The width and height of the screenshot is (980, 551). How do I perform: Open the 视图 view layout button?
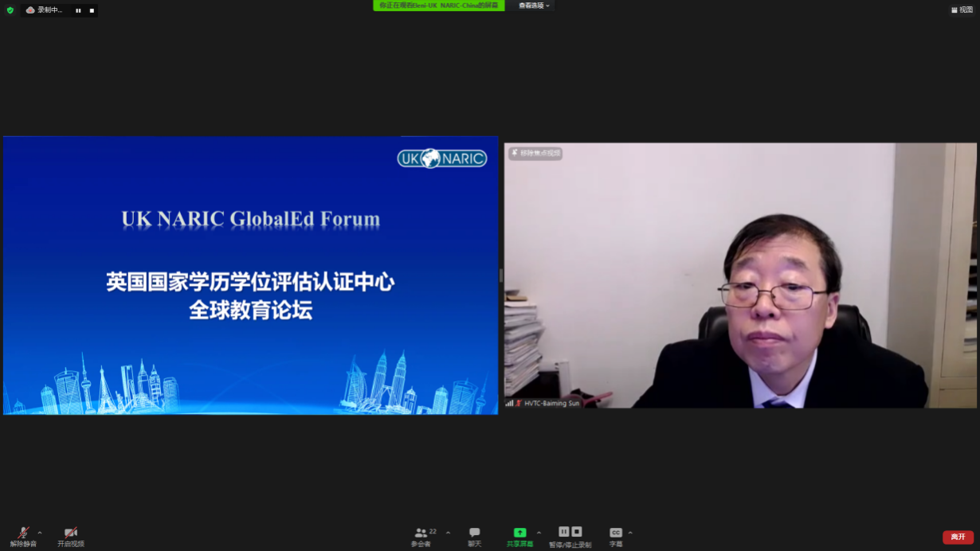(962, 10)
